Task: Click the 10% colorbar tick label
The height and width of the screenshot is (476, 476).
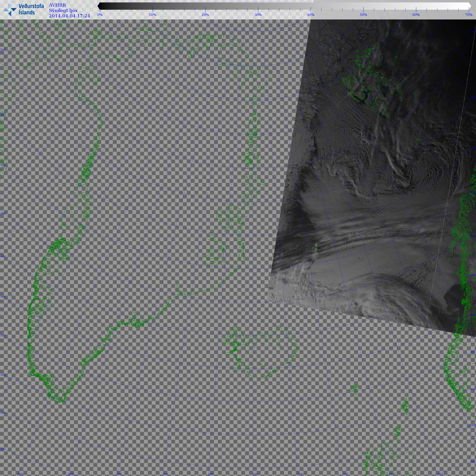Action: (x=153, y=15)
